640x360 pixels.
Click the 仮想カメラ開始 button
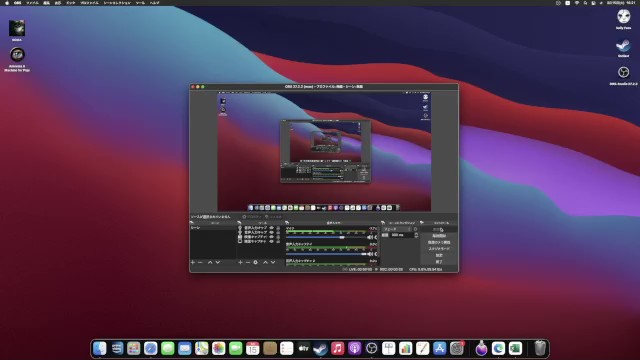tap(439, 242)
